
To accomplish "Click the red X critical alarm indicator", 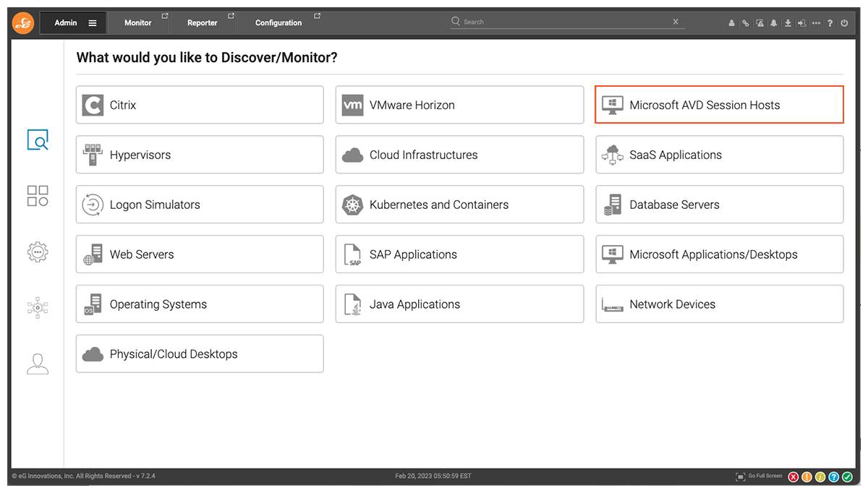I will pos(793,477).
